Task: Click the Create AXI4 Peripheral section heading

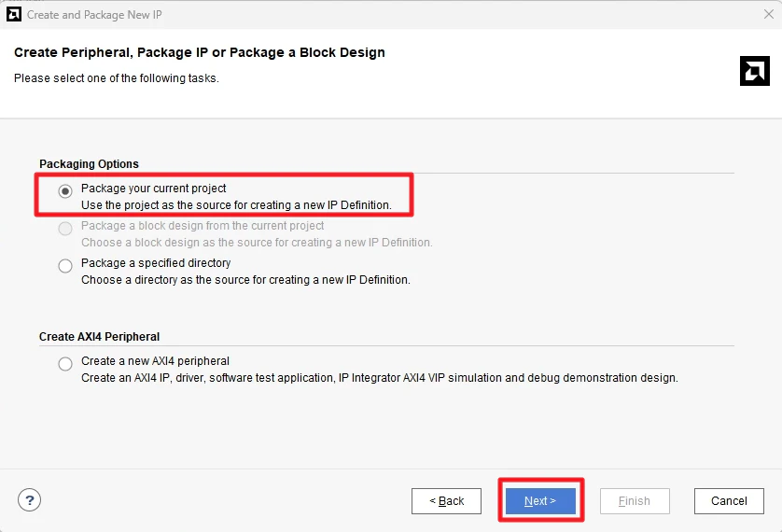Action: [99, 337]
